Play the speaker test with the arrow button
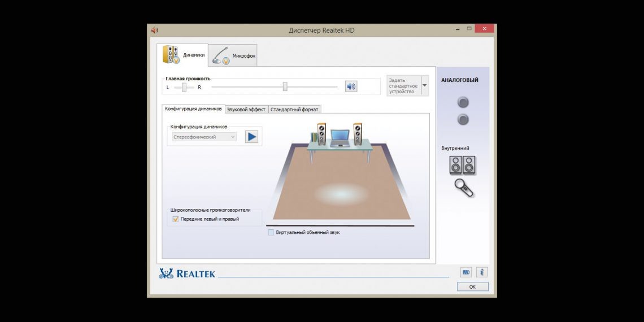The height and width of the screenshot is (322, 644). tap(251, 137)
